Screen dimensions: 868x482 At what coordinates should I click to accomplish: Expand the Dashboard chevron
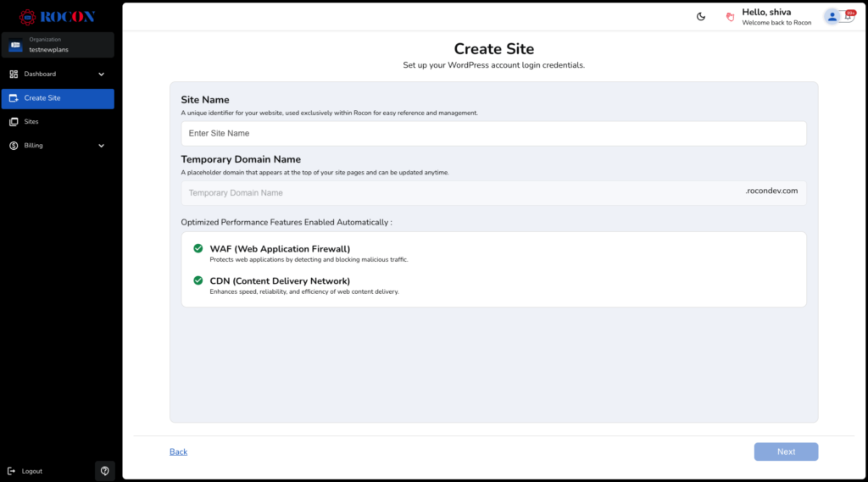coord(102,75)
